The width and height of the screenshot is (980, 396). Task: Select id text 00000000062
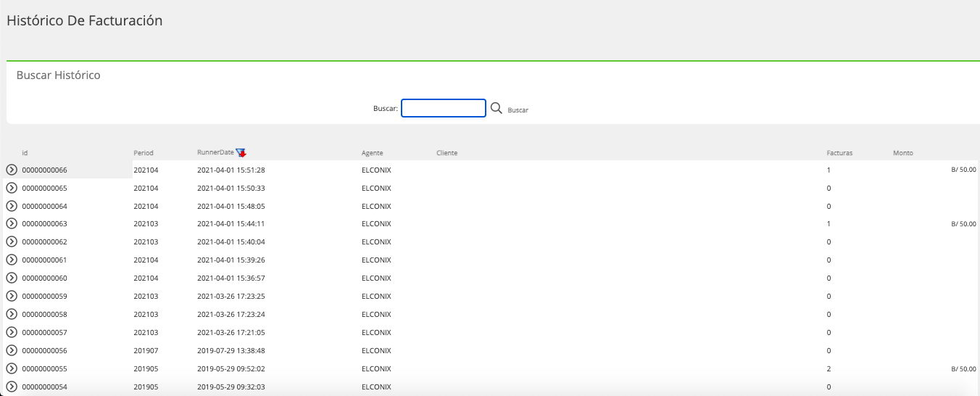44,242
